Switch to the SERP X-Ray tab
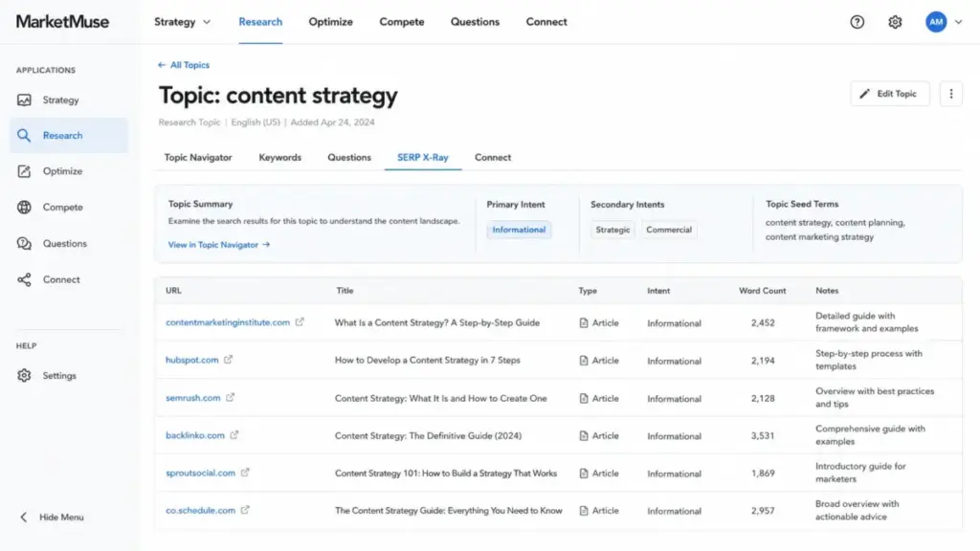 pyautogui.click(x=422, y=158)
